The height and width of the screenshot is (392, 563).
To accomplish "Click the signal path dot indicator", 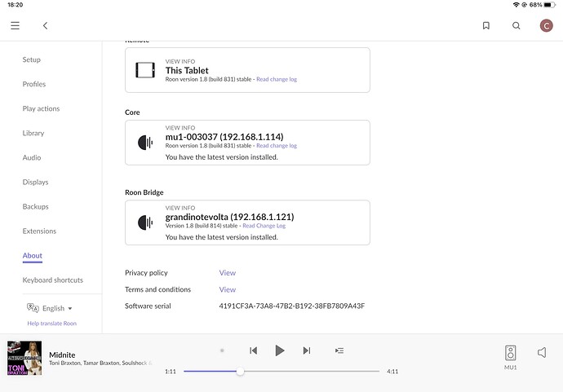I will click(x=222, y=350).
